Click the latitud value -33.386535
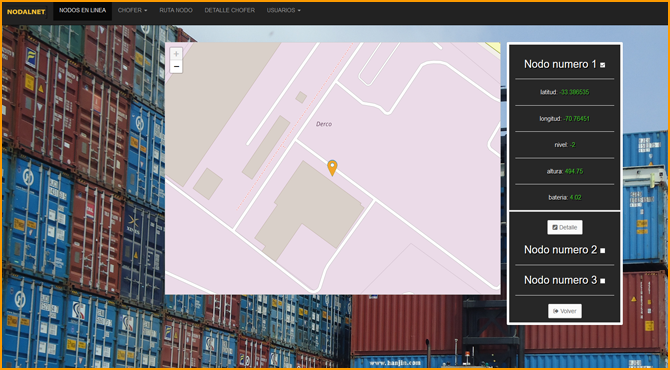670x370 pixels. pos(575,92)
